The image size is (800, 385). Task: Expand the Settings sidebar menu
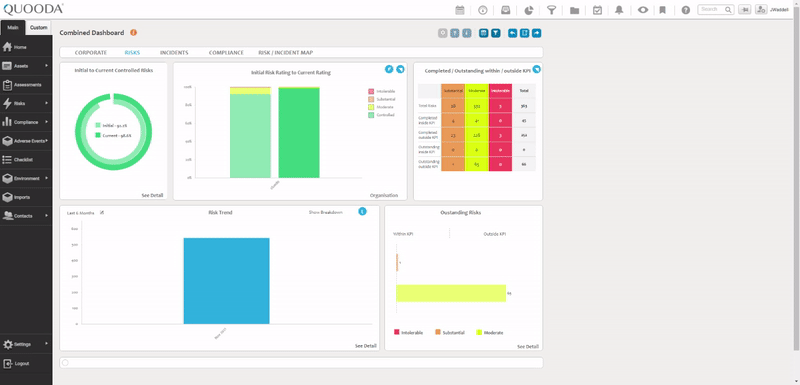pyautogui.click(x=26, y=344)
